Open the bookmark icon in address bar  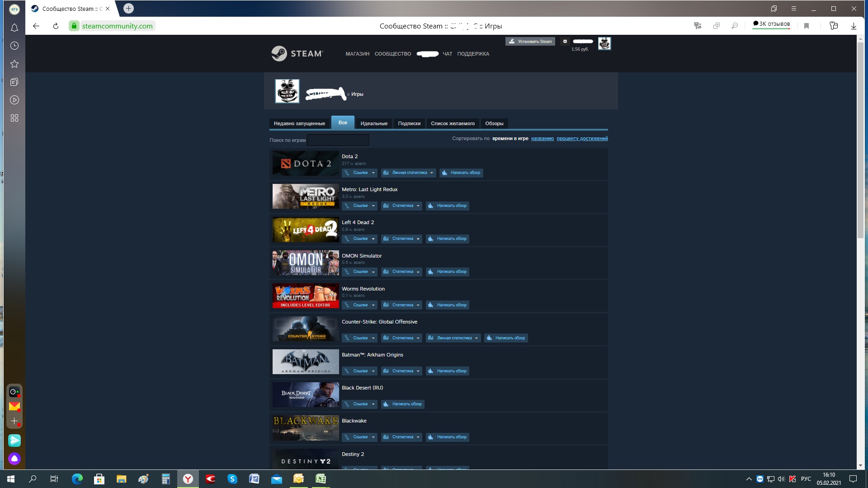point(807,26)
